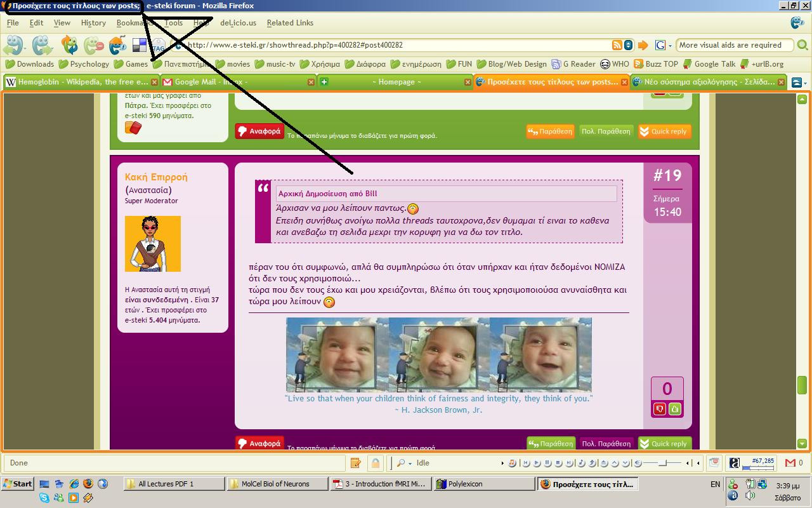Click the green magnifier search button
The height and width of the screenshot is (508, 812).
(802, 45)
